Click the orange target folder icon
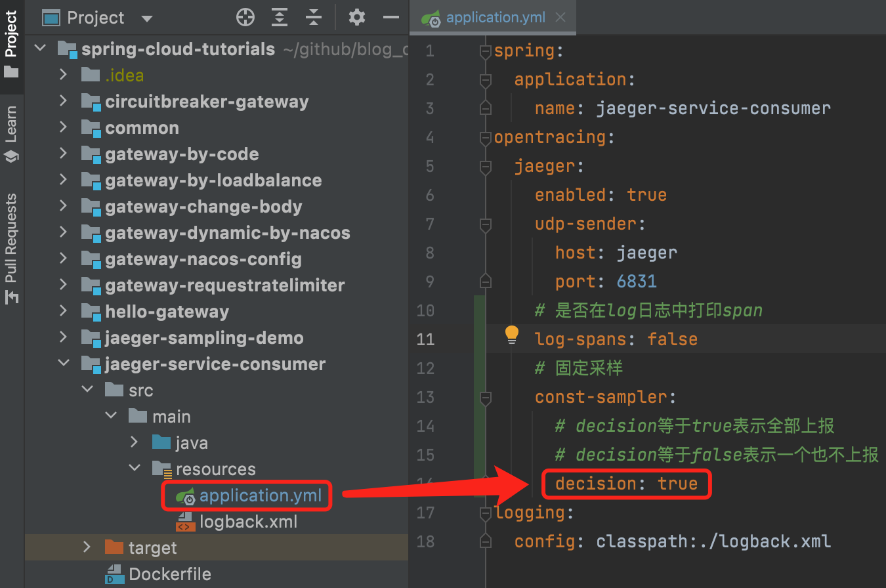This screenshot has height=588, width=886. point(114,547)
